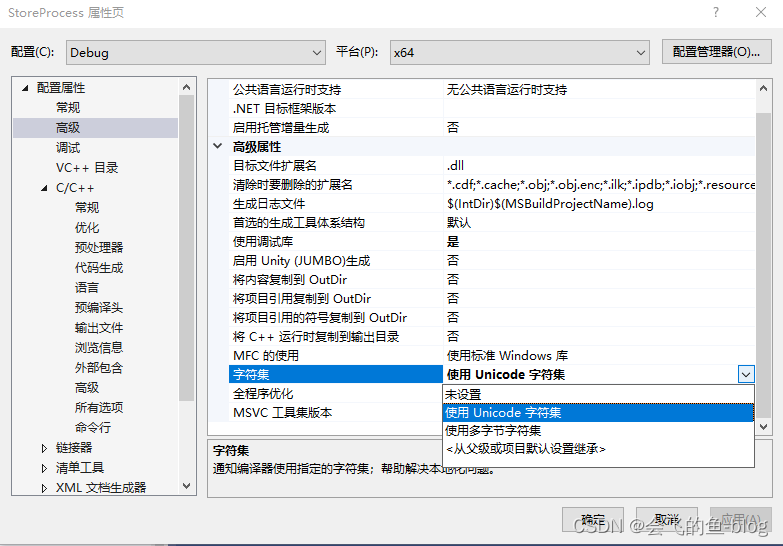The image size is (783, 546).
Task: Select 优化 under C/C++
Action: coord(87,228)
